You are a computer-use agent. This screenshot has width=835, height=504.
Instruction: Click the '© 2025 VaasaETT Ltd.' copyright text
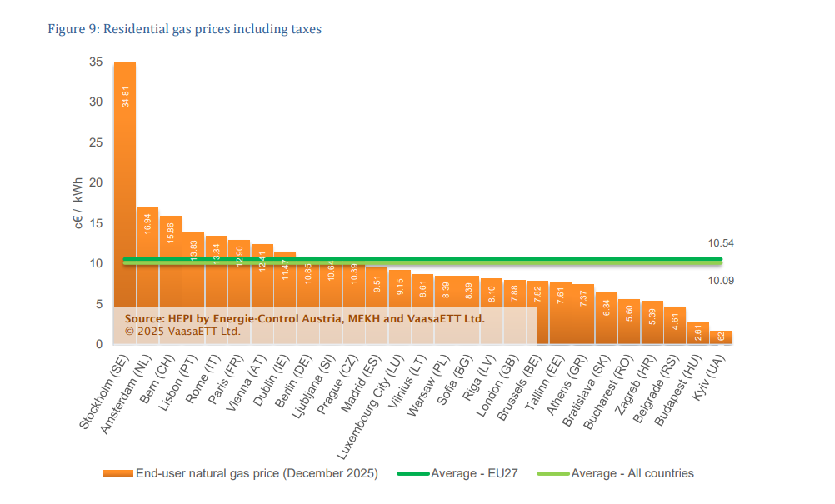[x=182, y=331]
